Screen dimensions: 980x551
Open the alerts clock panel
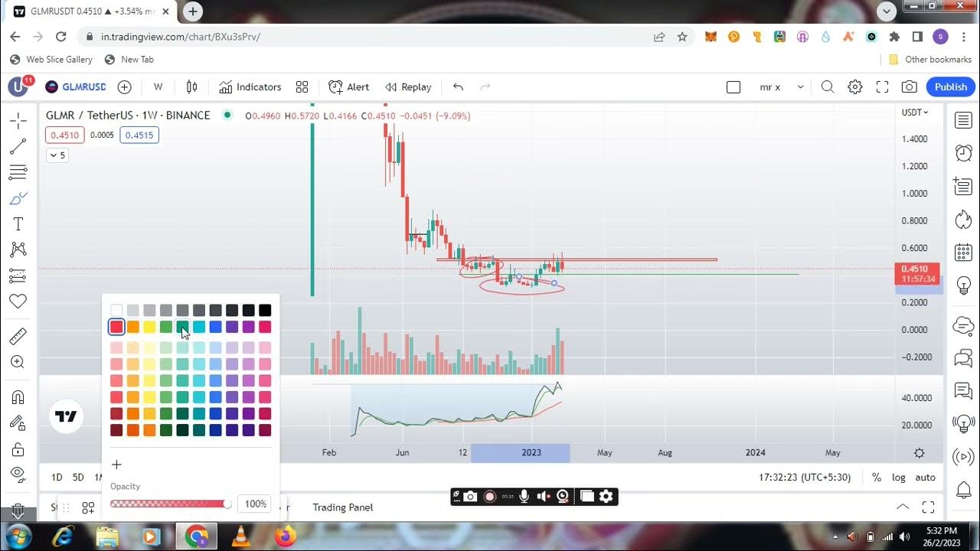(x=963, y=153)
